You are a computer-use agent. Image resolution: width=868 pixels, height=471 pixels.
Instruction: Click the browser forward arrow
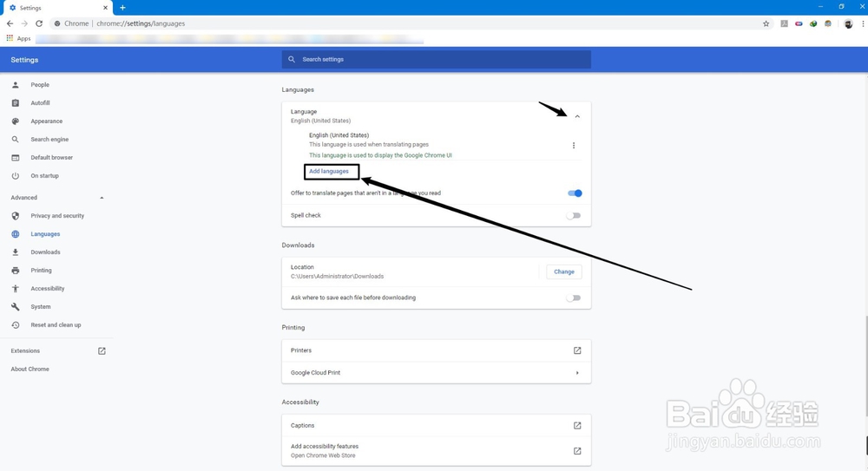click(x=24, y=23)
